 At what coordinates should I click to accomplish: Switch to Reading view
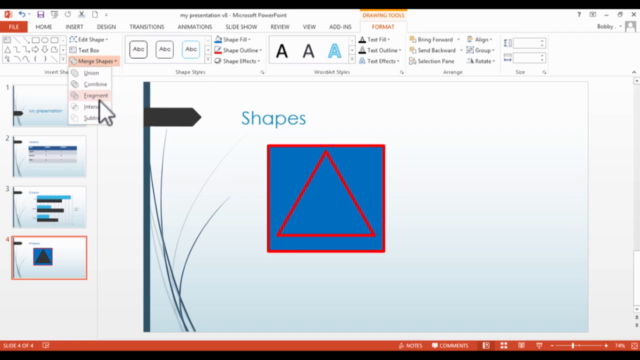(521, 346)
